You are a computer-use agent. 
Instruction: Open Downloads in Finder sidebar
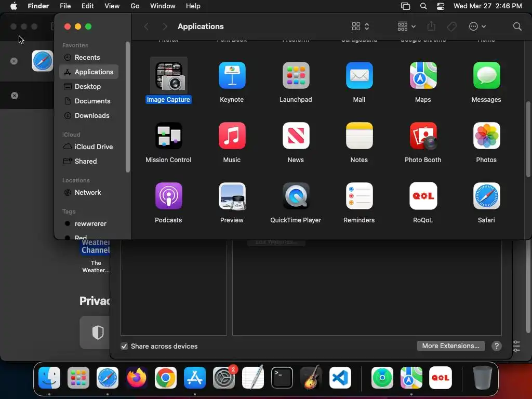[89, 116]
